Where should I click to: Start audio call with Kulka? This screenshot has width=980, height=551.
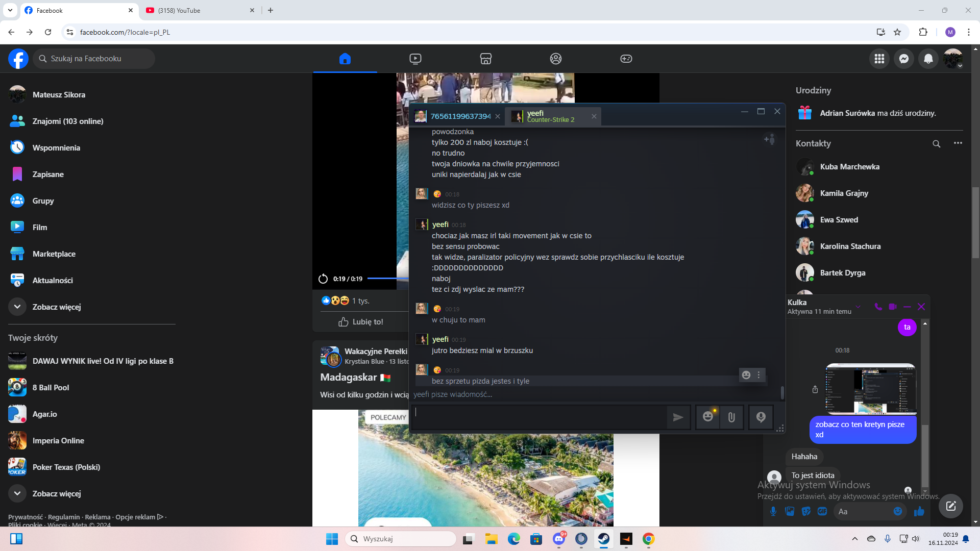pyautogui.click(x=878, y=307)
